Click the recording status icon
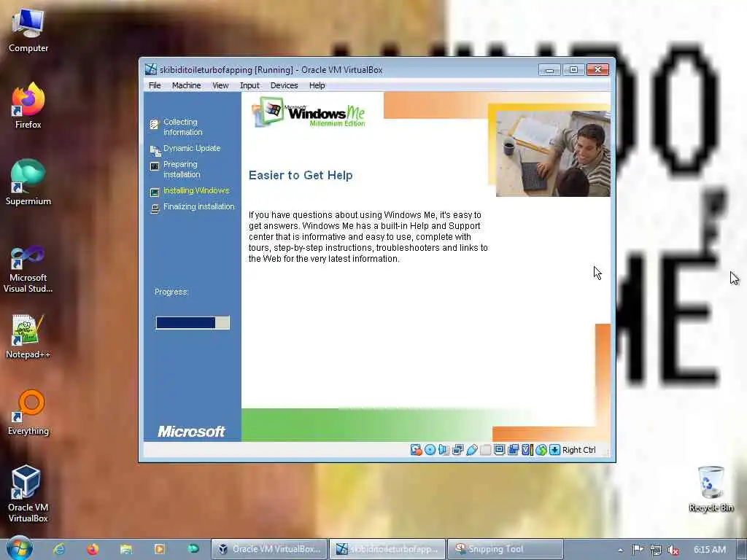Screen dimensions: 747x560 click(x=513, y=450)
